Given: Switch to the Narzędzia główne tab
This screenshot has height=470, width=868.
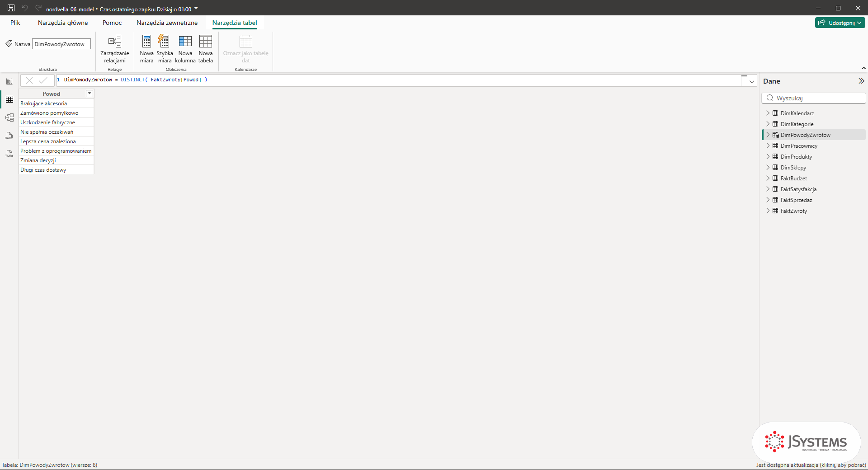Looking at the screenshot, I should [x=63, y=23].
